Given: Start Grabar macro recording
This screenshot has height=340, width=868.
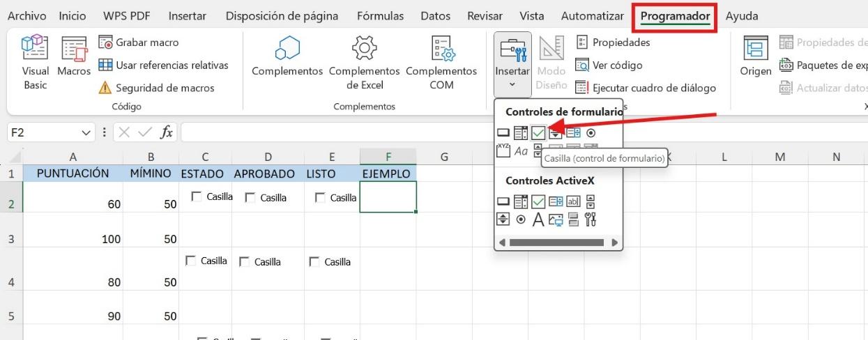Looking at the screenshot, I should coord(138,42).
